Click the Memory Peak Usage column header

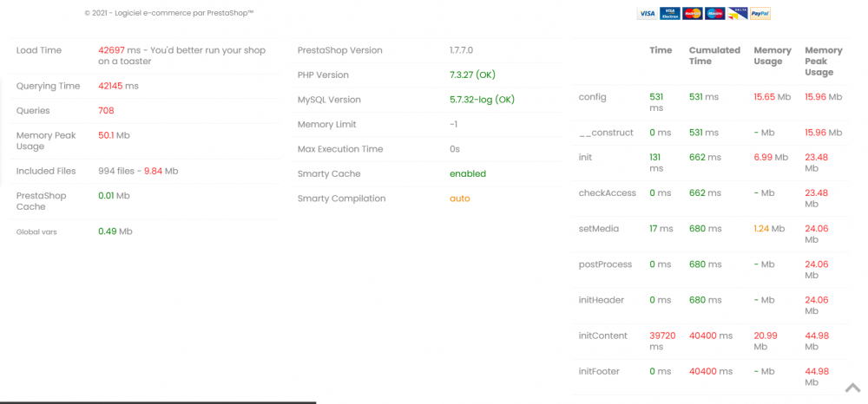point(823,61)
